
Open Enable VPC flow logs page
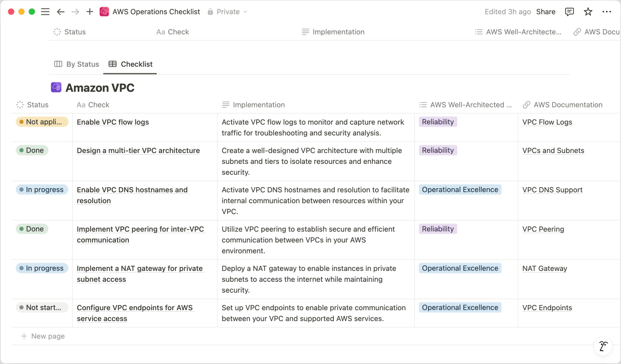click(113, 122)
